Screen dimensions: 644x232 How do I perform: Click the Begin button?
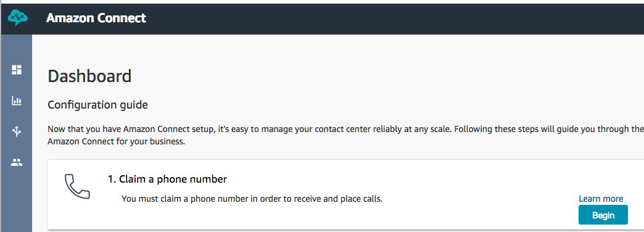pos(603,215)
